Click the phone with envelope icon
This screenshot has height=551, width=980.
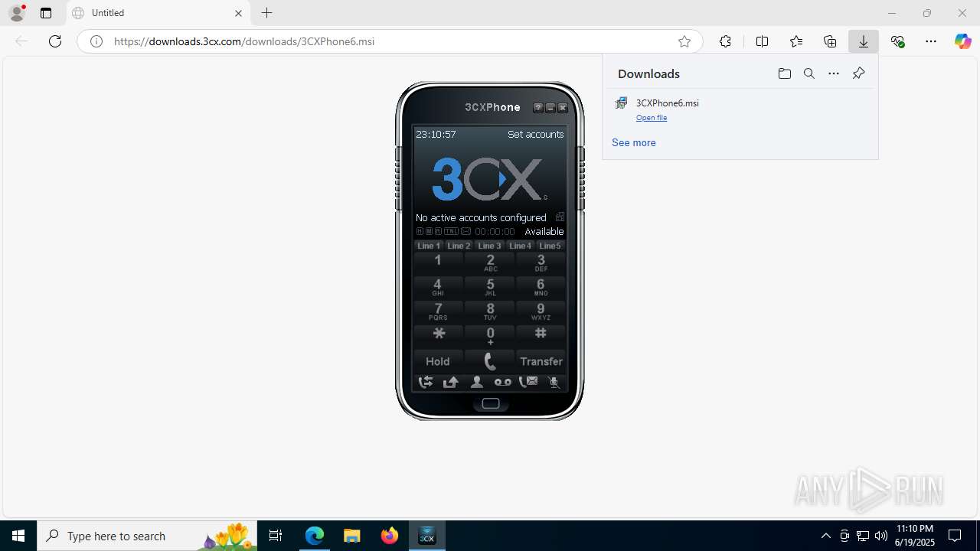click(x=528, y=382)
